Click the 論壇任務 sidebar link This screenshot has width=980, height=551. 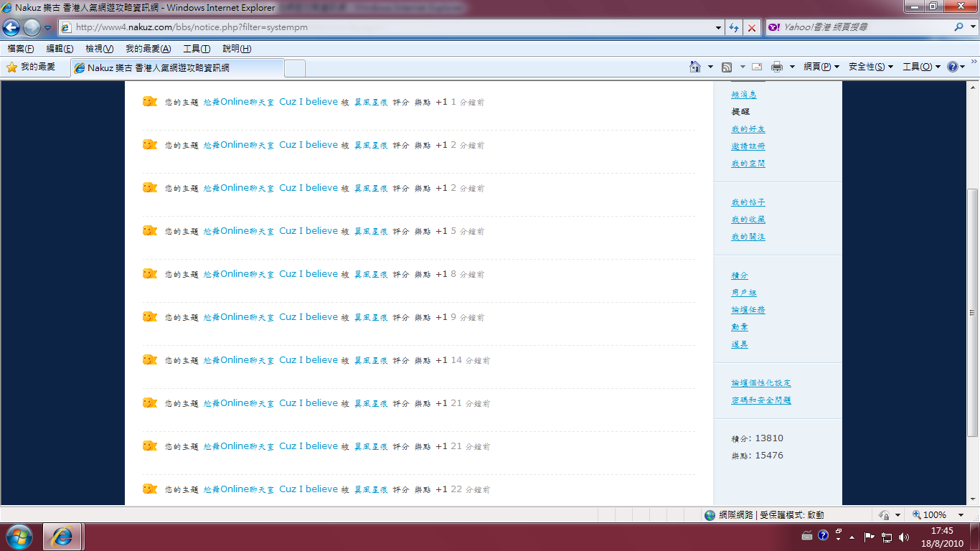(x=748, y=310)
